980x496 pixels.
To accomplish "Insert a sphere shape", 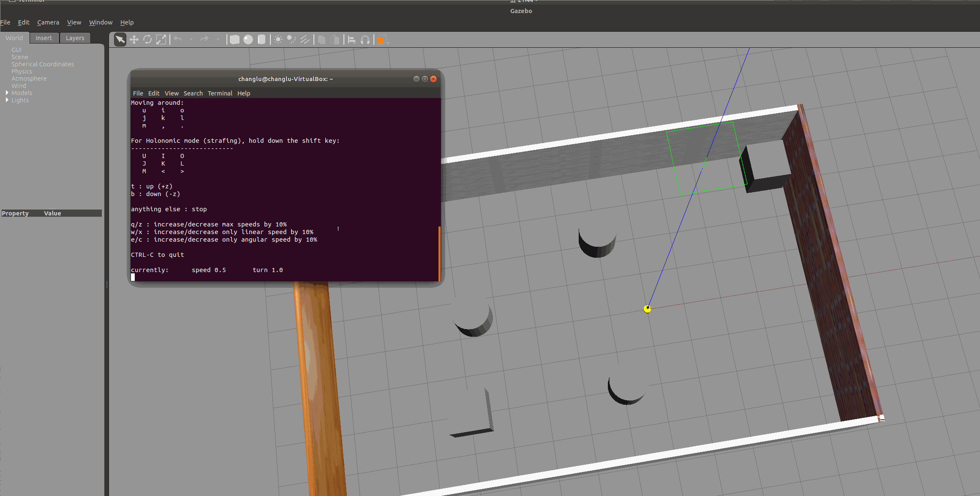I will pos(248,40).
